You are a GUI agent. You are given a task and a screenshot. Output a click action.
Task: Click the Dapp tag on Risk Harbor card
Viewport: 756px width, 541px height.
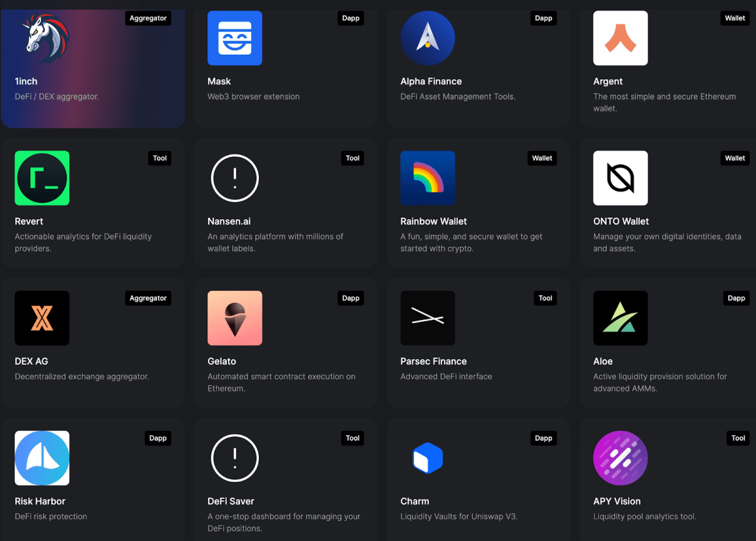(158, 438)
